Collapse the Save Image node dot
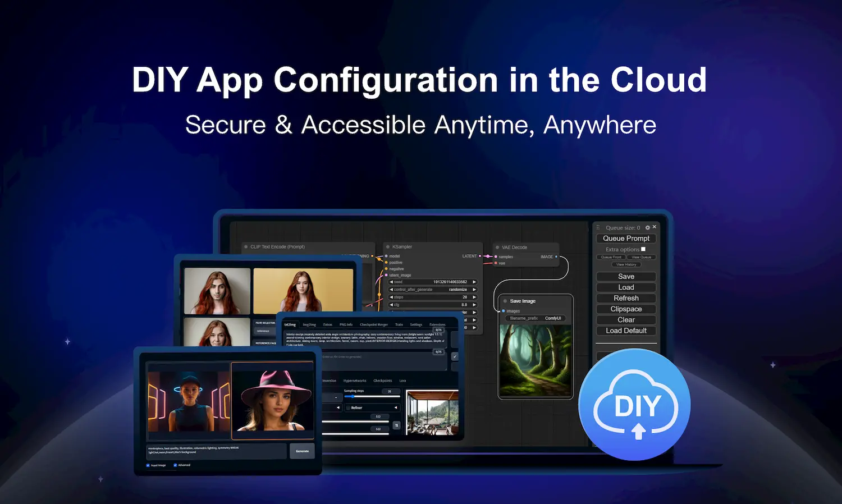This screenshot has height=504, width=842. [505, 301]
